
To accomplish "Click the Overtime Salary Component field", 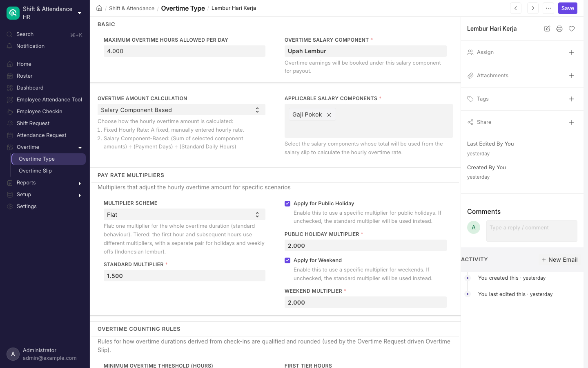I will click(x=365, y=51).
